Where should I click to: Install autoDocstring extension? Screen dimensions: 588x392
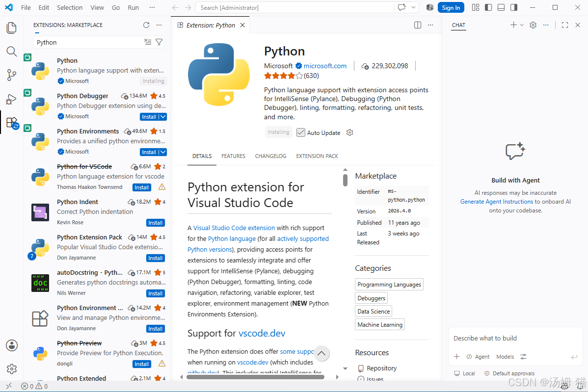(x=155, y=293)
